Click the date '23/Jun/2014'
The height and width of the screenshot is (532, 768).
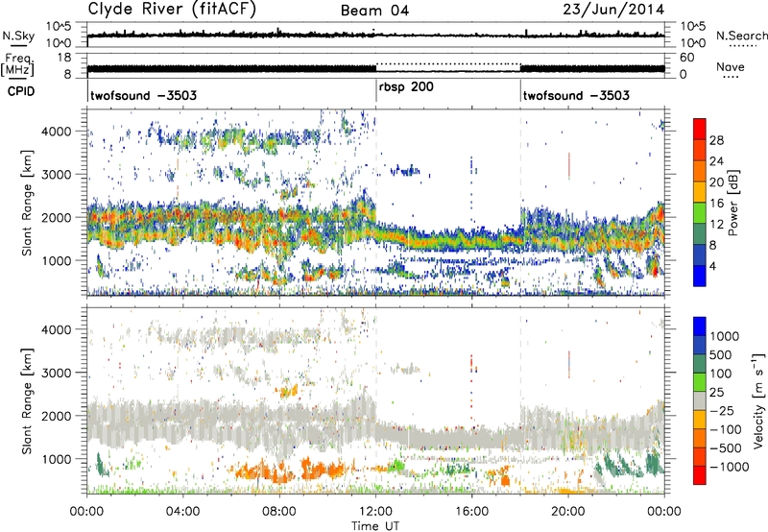tap(613, 10)
